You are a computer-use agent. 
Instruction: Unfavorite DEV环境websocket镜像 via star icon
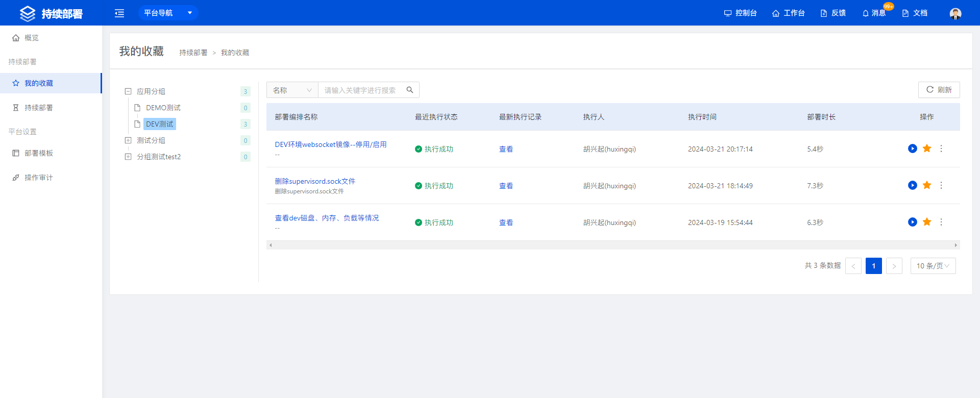[927, 148]
